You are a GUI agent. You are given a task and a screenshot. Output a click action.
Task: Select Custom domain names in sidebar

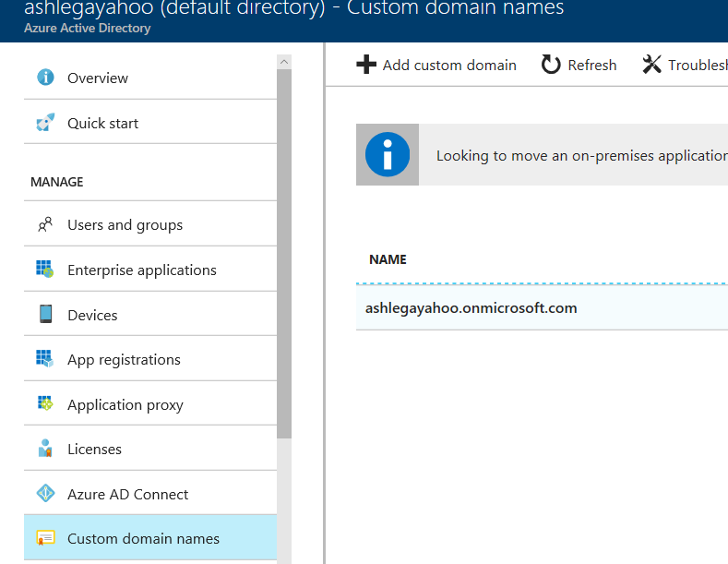(x=143, y=538)
